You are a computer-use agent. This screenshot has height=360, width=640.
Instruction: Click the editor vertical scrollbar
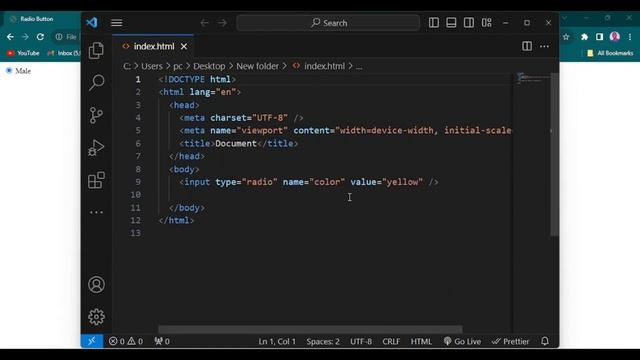[x=554, y=154]
